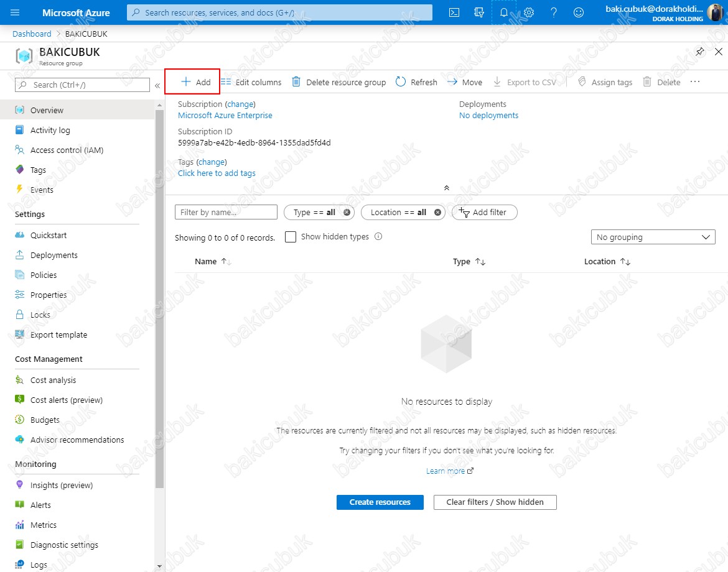
Task: Open the No grouping dropdown
Action: click(653, 237)
